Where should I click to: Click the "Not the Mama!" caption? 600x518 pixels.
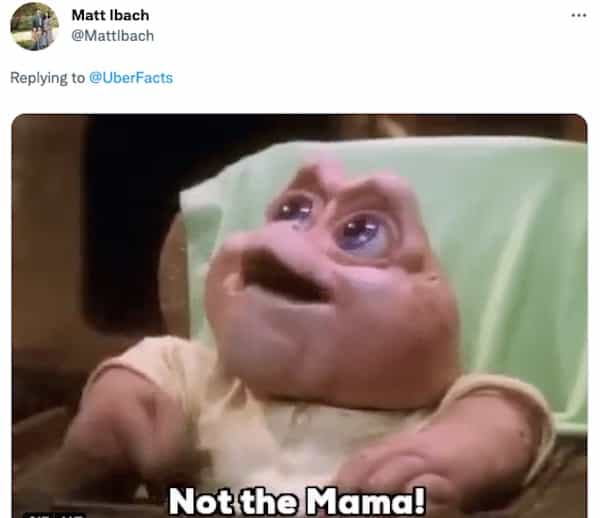[x=297, y=500]
